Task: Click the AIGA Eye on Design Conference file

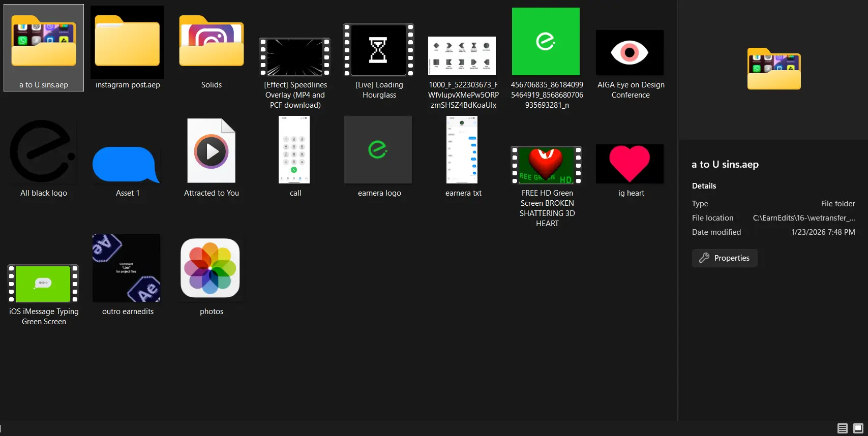Action: tap(630, 53)
